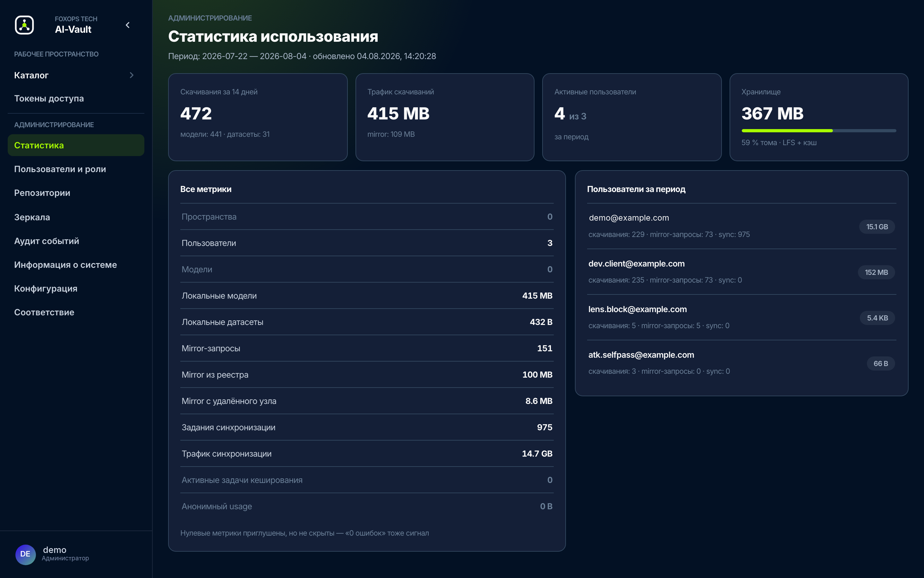
Task: Click the Хранилище 367 MB value
Action: pyautogui.click(x=773, y=114)
